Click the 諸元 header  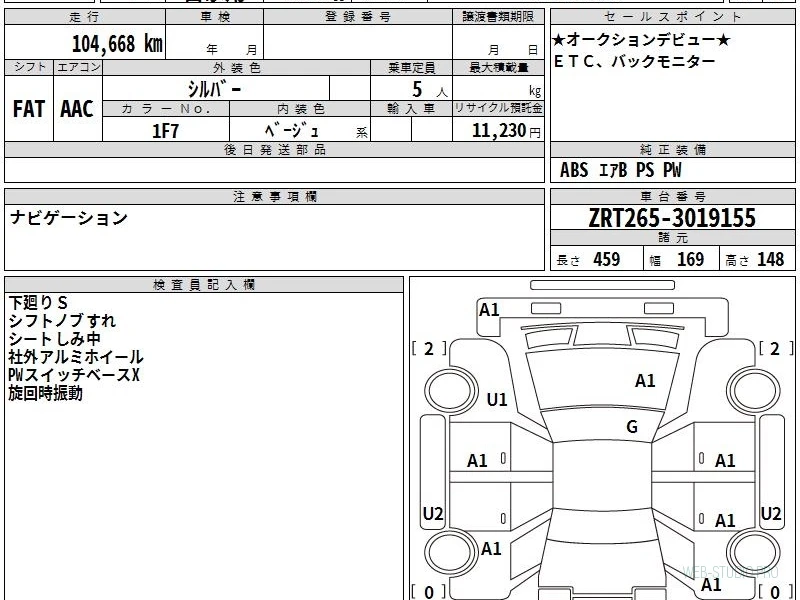coord(672,238)
